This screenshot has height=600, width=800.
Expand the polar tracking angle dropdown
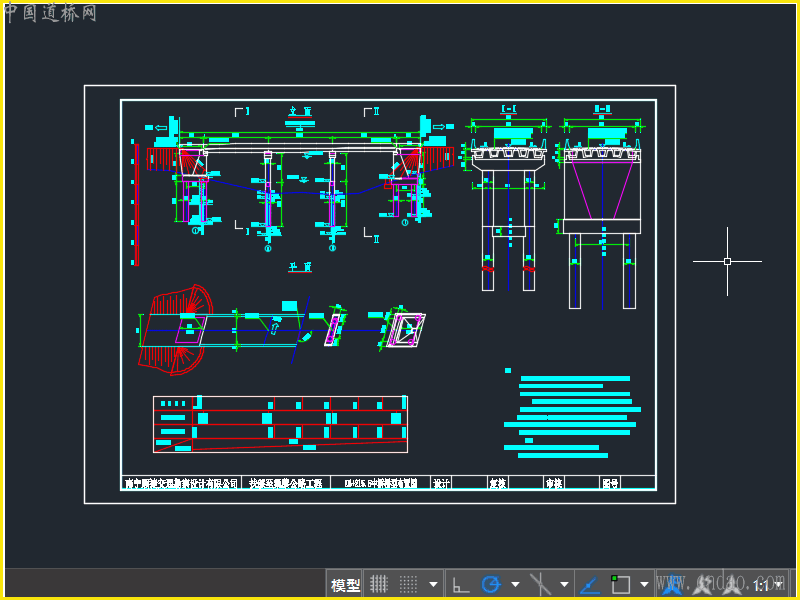pos(515,584)
